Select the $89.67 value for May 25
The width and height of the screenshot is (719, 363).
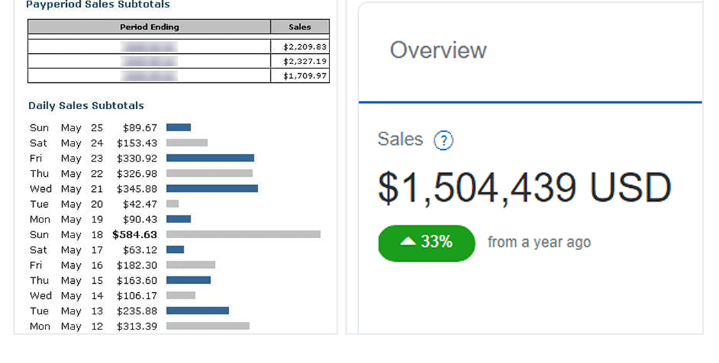[x=140, y=128]
